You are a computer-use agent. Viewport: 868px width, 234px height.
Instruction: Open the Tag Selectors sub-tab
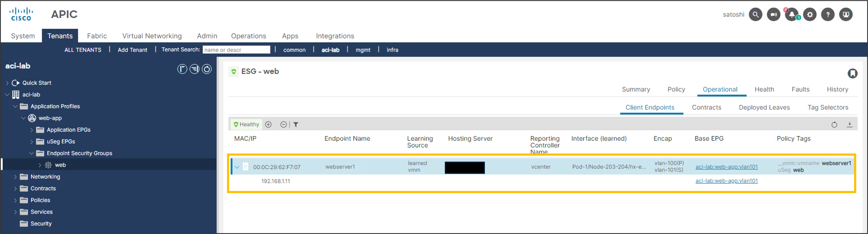[x=828, y=107]
